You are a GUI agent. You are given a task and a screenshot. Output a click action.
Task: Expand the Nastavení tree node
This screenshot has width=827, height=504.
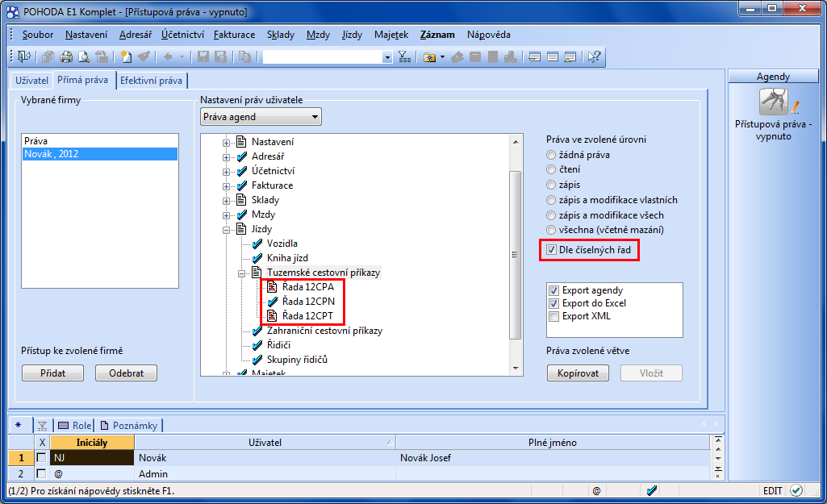click(226, 143)
